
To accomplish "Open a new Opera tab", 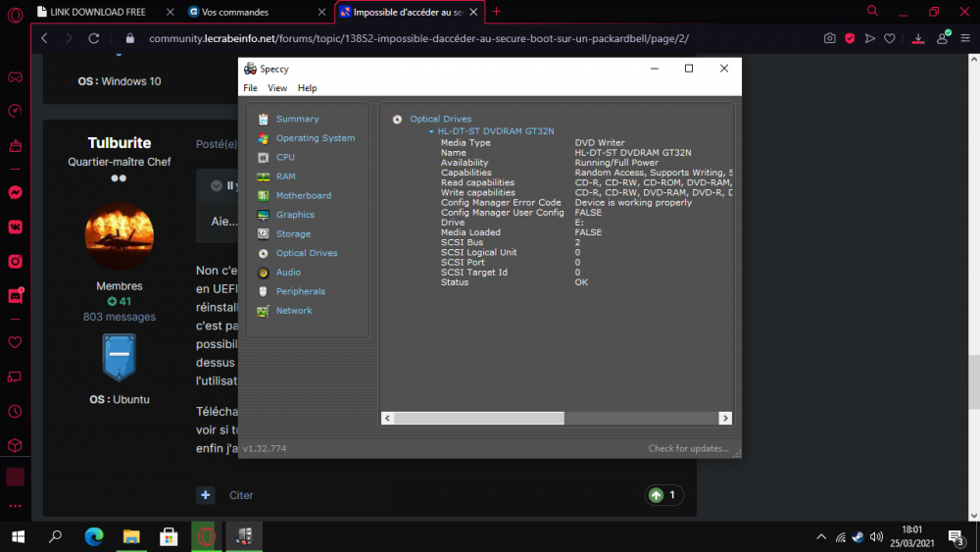I will (x=496, y=11).
